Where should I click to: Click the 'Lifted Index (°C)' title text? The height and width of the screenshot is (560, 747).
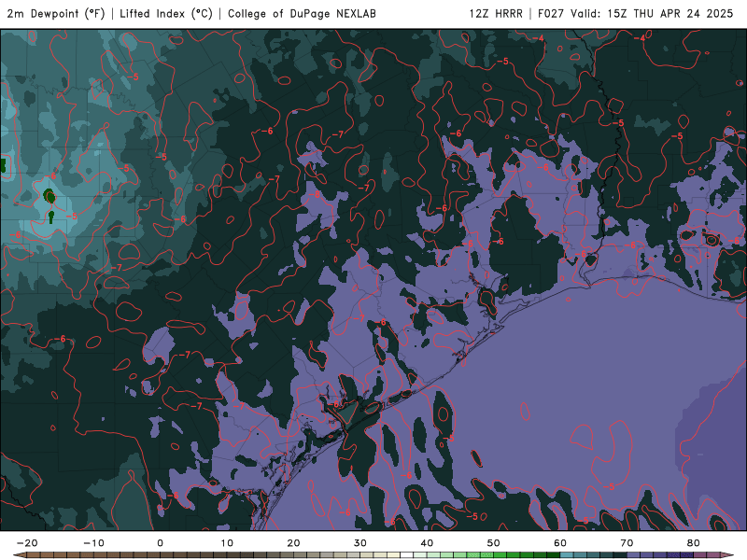point(166,13)
